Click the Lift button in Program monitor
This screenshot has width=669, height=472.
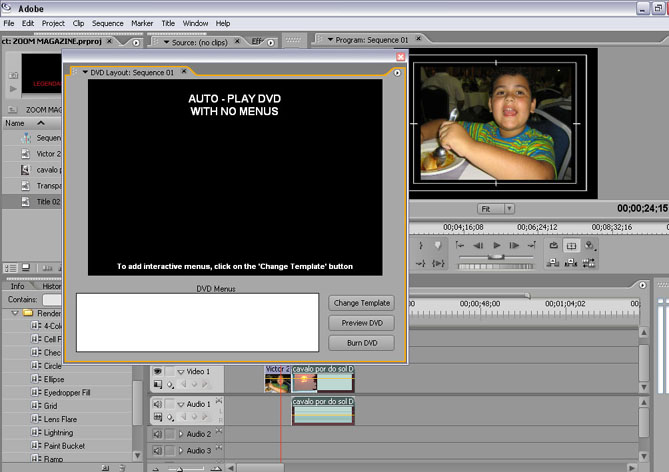click(553, 263)
